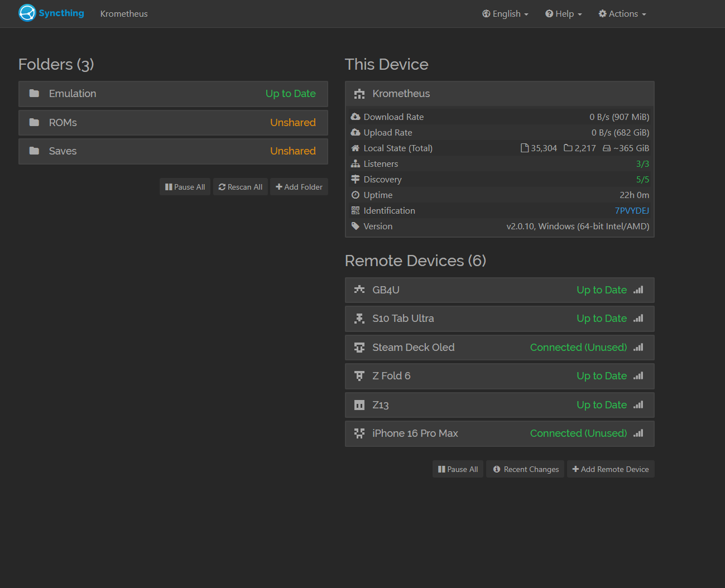
Task: Click the Emulation folder icon
Action: pos(34,94)
